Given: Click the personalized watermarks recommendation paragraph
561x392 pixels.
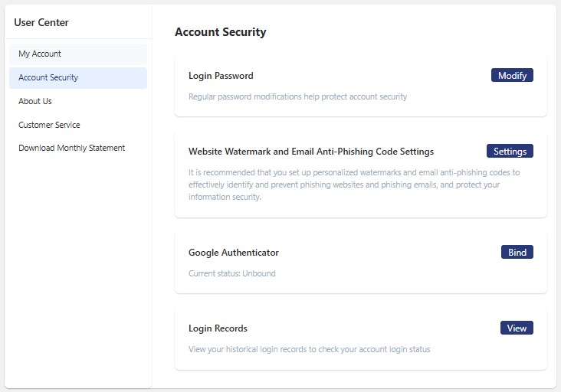Looking at the screenshot, I should coord(353,185).
